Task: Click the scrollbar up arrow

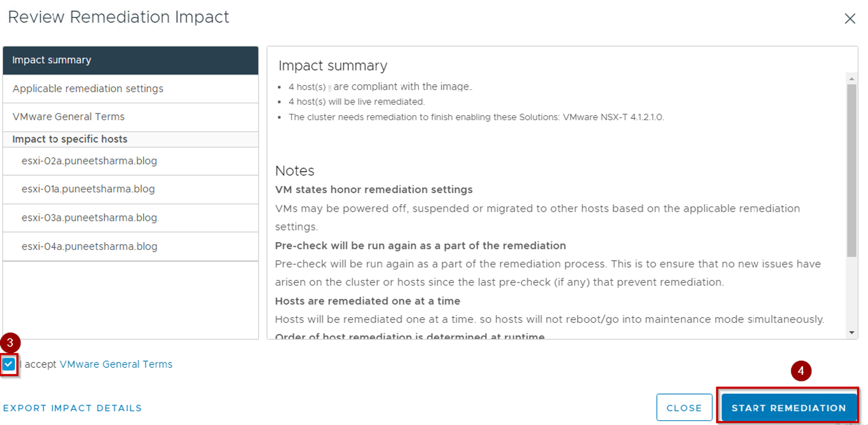Action: 852,79
